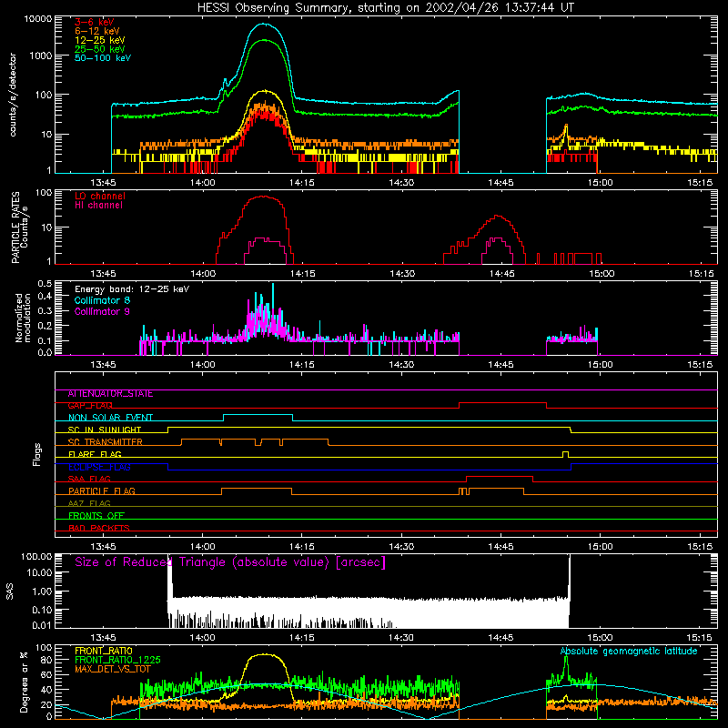This screenshot has height=728, width=728.
Task: Click the GAP_FLAG label
Action: pyautogui.click(x=90, y=406)
